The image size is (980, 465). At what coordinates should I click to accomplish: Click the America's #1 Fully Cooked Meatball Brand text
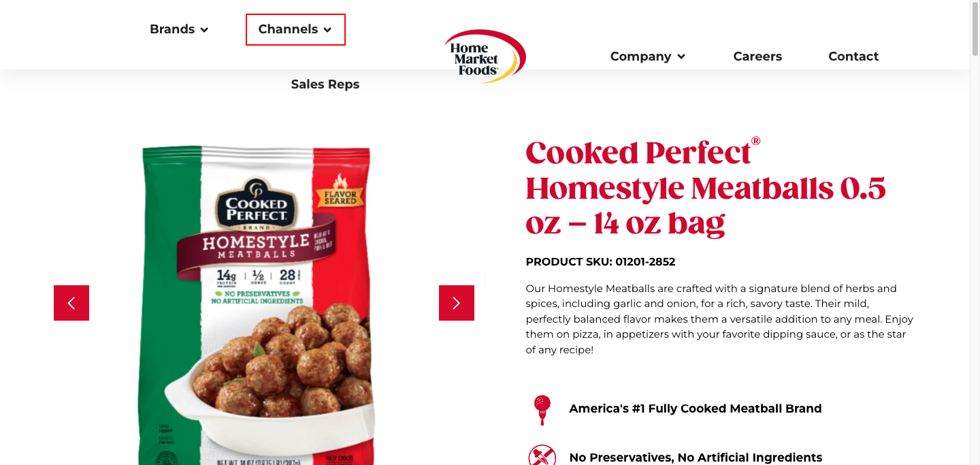[x=696, y=408]
